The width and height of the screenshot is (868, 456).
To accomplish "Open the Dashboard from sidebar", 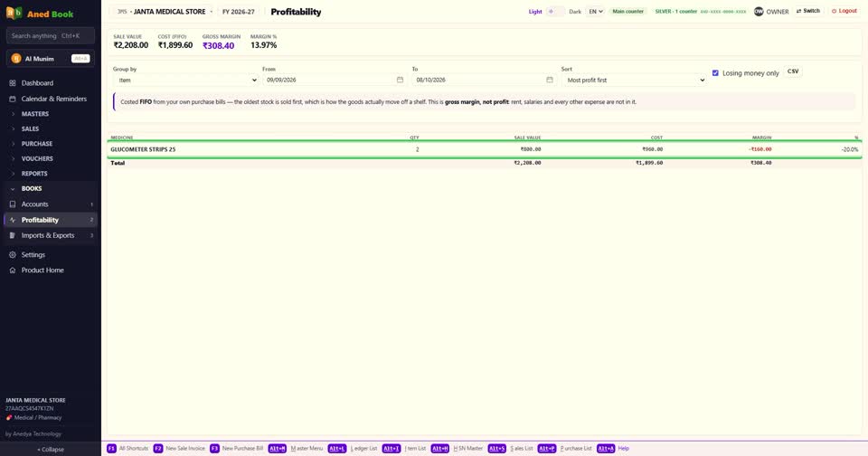I will coord(37,83).
